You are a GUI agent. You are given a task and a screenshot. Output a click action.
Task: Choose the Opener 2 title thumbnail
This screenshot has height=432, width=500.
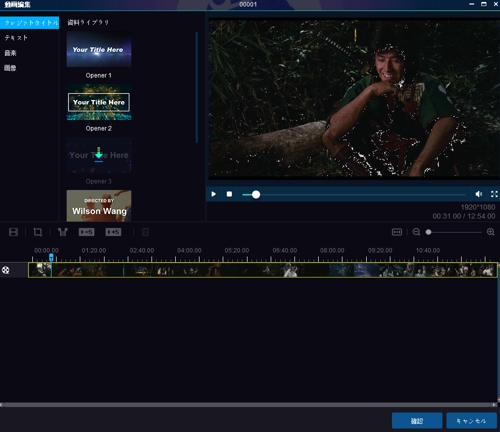point(99,102)
